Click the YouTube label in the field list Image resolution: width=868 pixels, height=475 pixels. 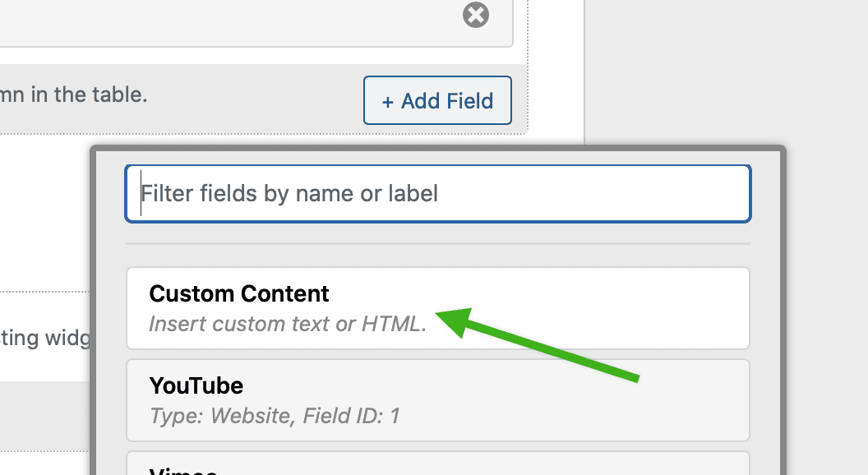(x=196, y=385)
